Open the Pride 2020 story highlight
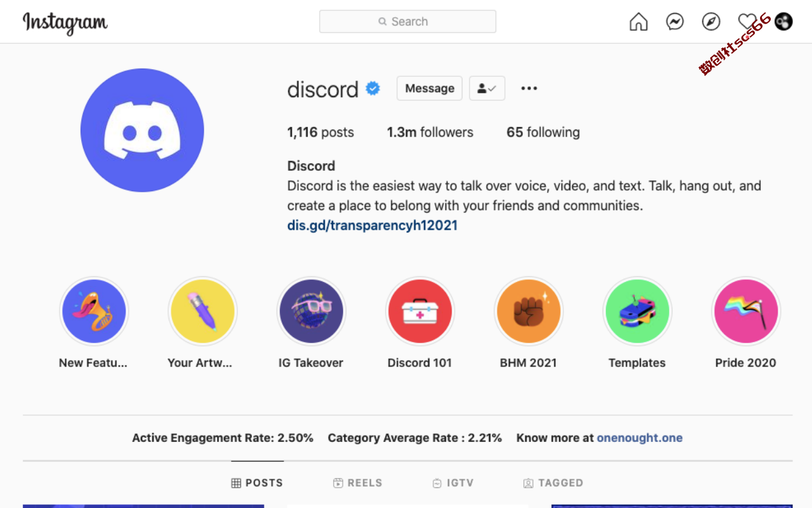This screenshot has width=812, height=508. [746, 311]
